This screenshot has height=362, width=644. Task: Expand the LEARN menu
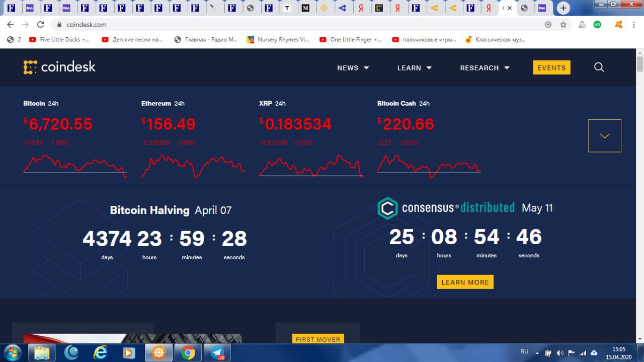click(415, 68)
